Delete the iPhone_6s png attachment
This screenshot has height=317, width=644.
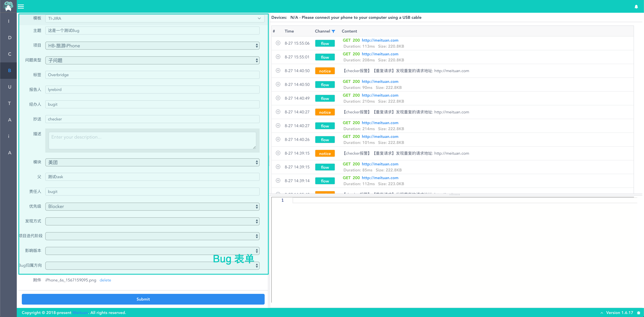[105, 280]
